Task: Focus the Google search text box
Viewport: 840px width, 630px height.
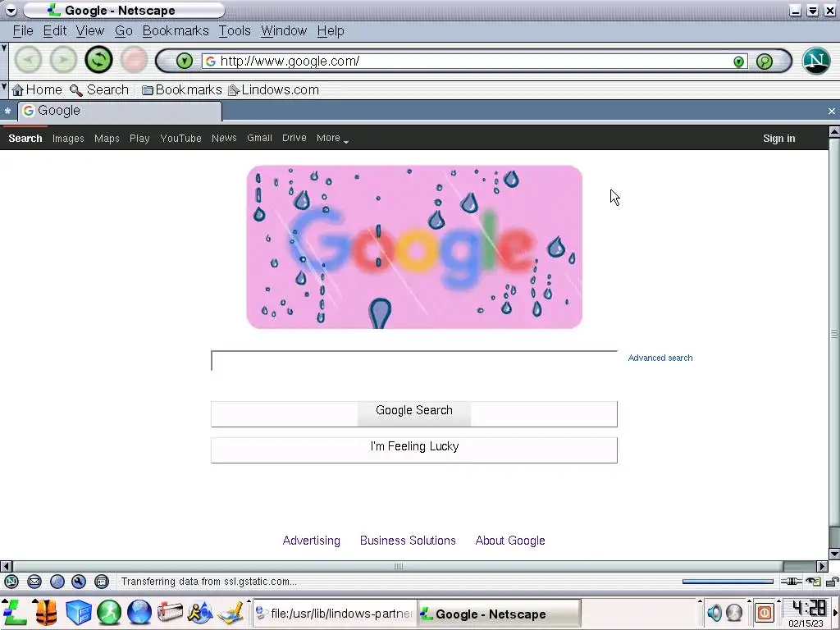Action: coord(414,361)
